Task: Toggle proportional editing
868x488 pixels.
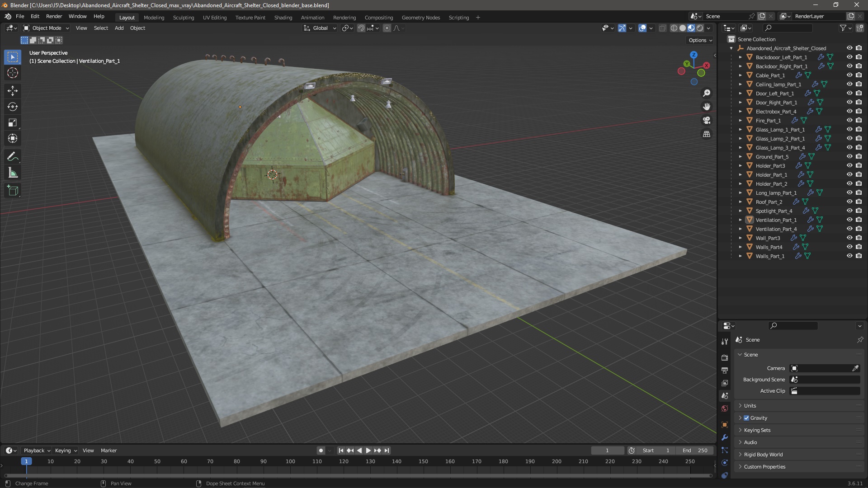Action: (x=387, y=28)
